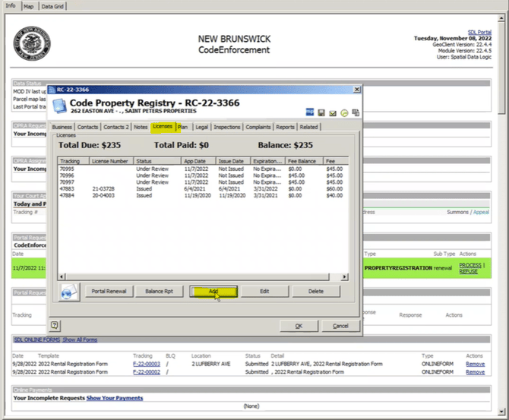Open the Balance Rpt button
509x420 pixels.
click(159, 291)
